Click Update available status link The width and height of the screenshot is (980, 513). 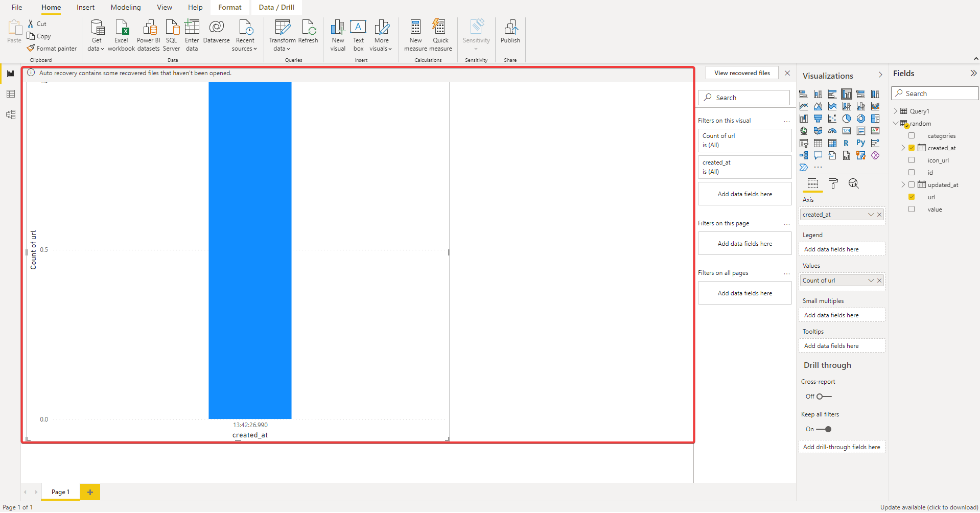tap(929, 507)
